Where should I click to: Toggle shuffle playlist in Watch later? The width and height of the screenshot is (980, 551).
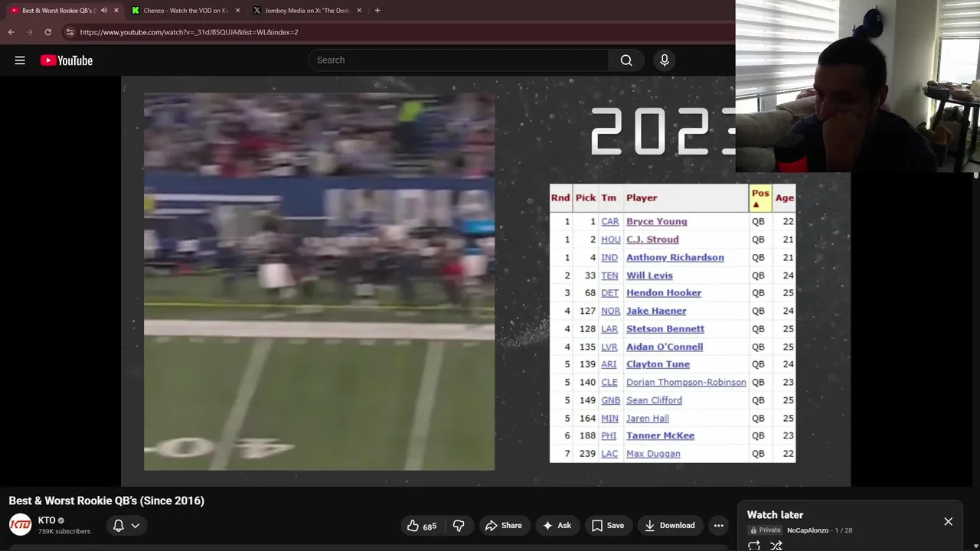click(776, 546)
